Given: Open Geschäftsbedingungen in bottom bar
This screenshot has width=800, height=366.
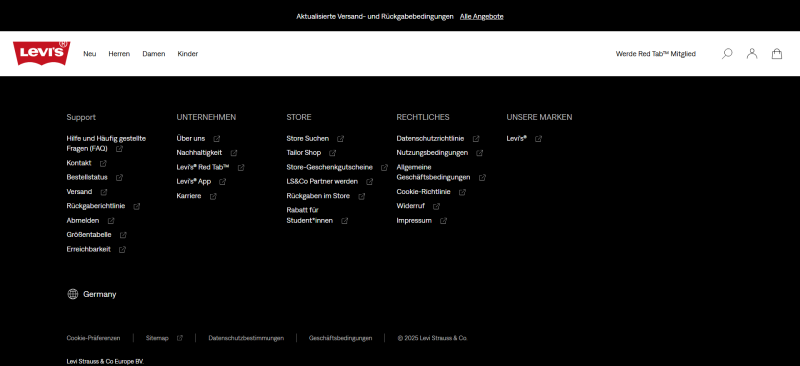Looking at the screenshot, I should click(340, 338).
